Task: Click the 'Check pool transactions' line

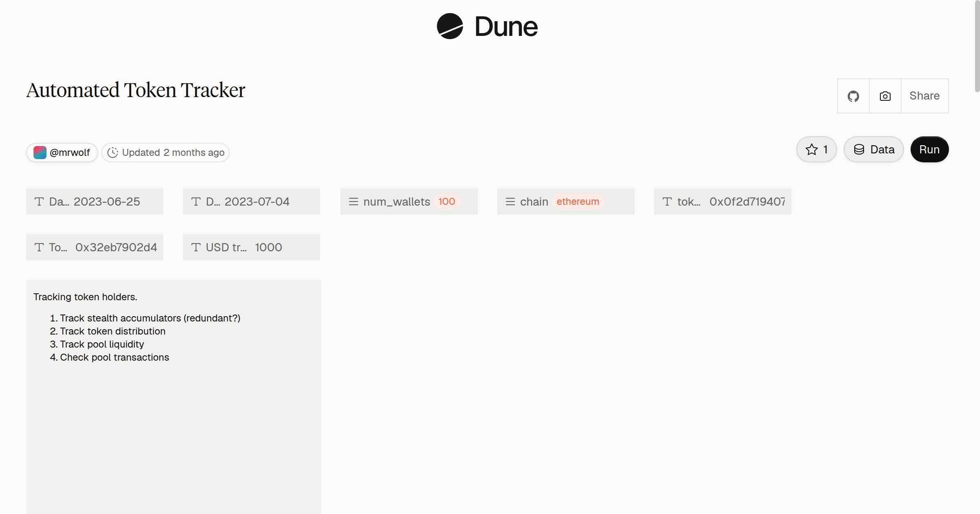Action: [114, 357]
